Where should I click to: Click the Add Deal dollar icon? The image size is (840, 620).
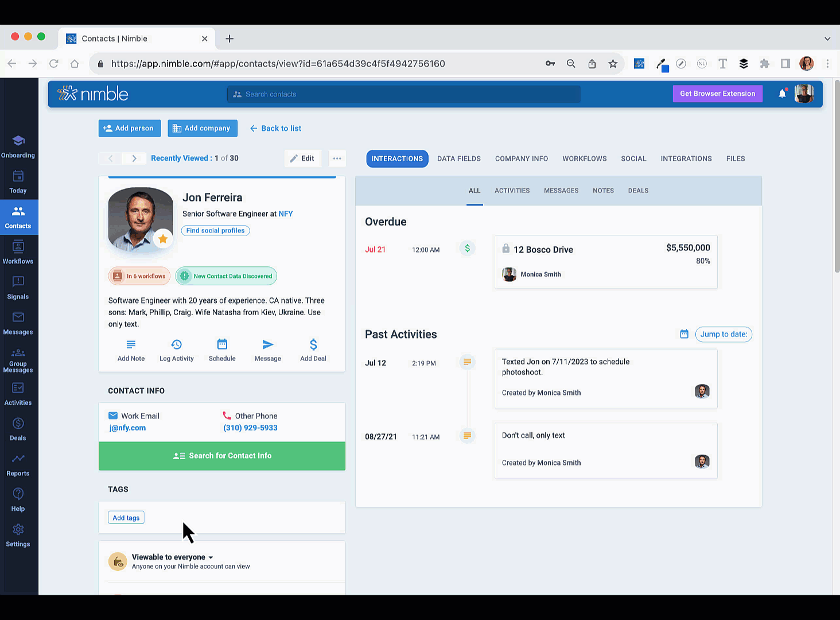coord(313,344)
